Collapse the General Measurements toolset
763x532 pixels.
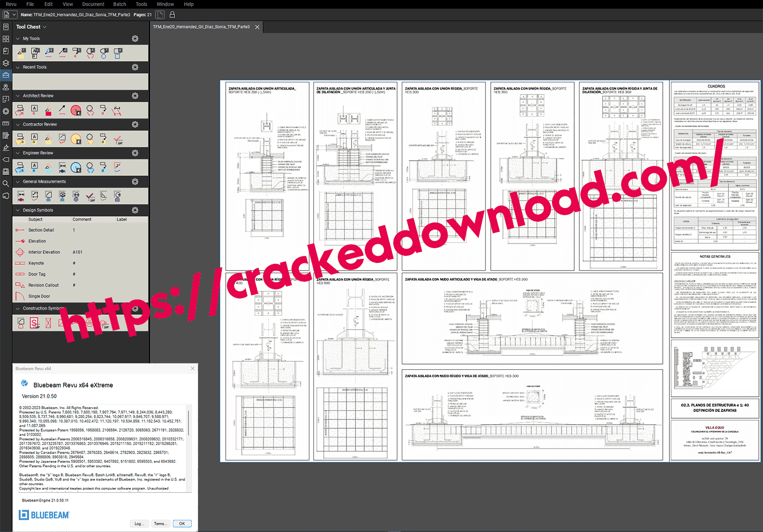click(18, 182)
